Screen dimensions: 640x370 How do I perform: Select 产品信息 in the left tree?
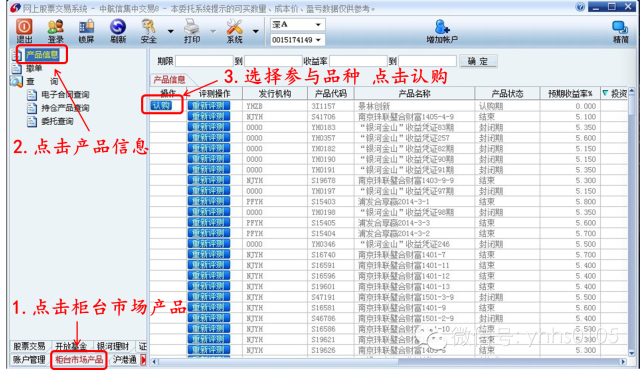pos(42,55)
